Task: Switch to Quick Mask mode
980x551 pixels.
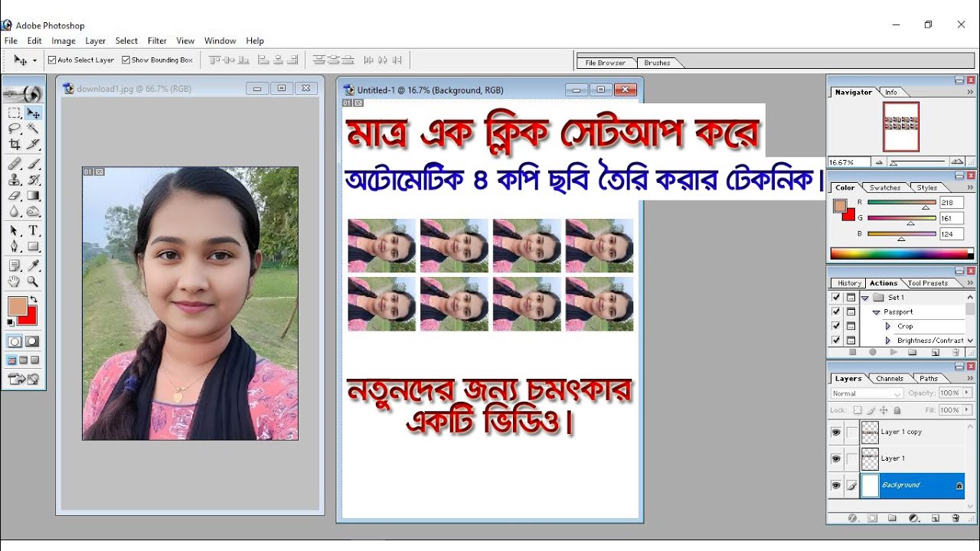Action: (x=33, y=341)
